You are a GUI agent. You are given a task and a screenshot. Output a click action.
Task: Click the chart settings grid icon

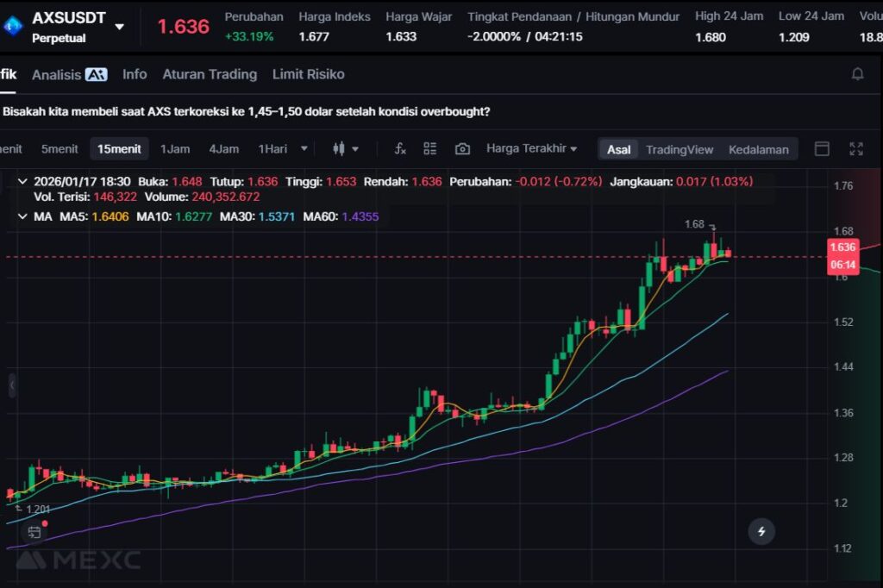click(430, 149)
